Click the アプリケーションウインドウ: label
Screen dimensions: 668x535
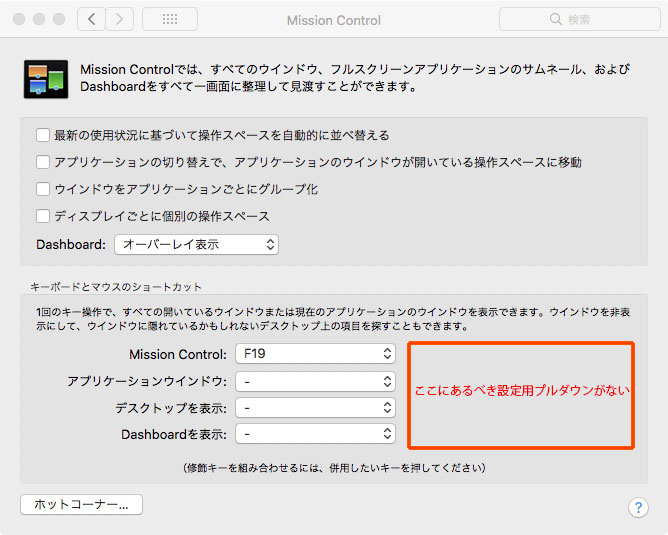click(147, 381)
